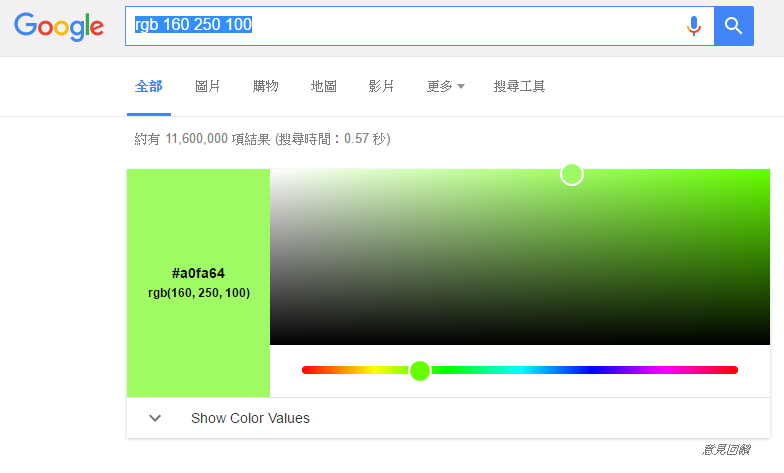Click the light green color preview swatch

click(198, 283)
